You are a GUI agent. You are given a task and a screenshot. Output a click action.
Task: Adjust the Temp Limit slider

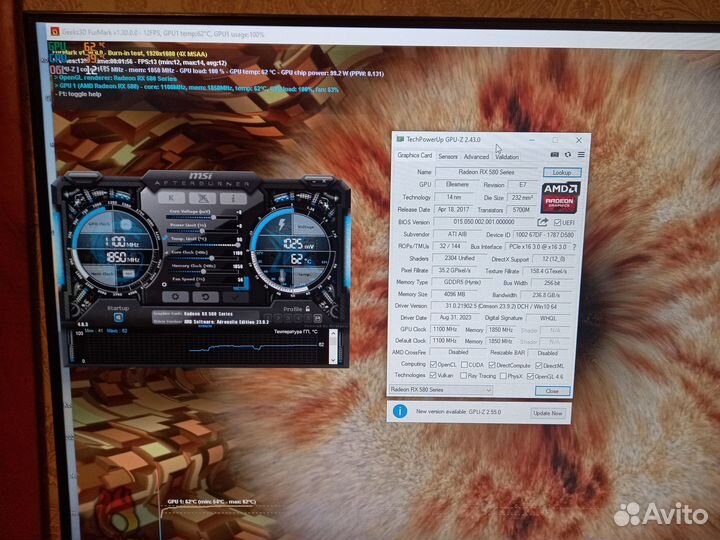(x=204, y=245)
